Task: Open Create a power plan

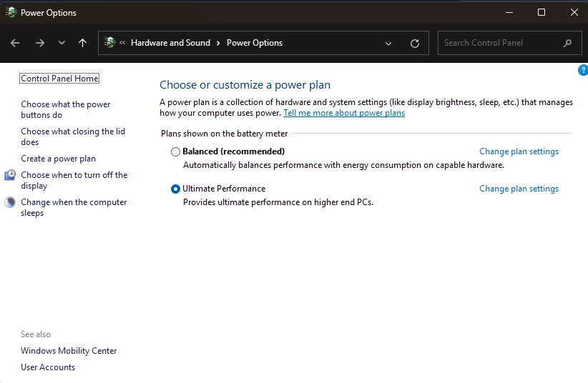Action: [x=58, y=159]
